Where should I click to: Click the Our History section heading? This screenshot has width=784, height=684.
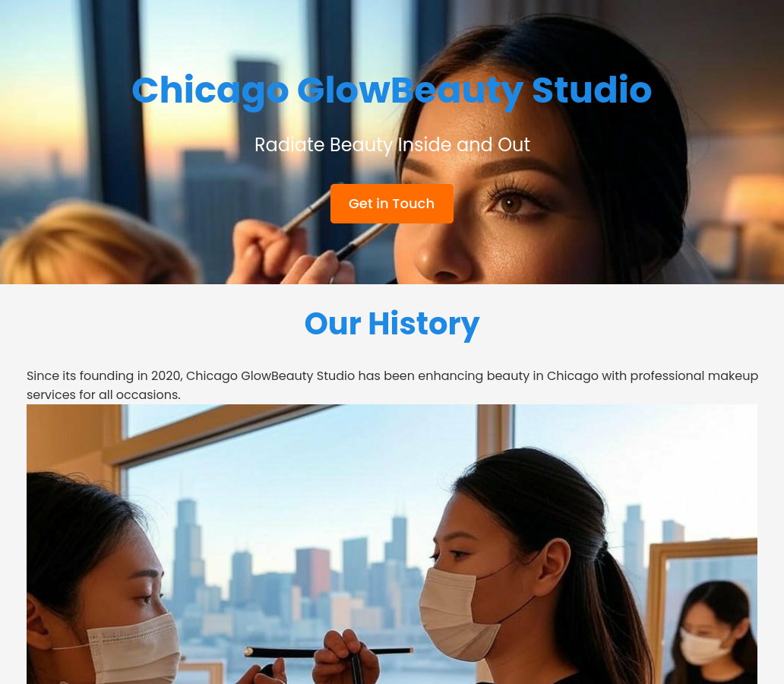pyautogui.click(x=391, y=324)
